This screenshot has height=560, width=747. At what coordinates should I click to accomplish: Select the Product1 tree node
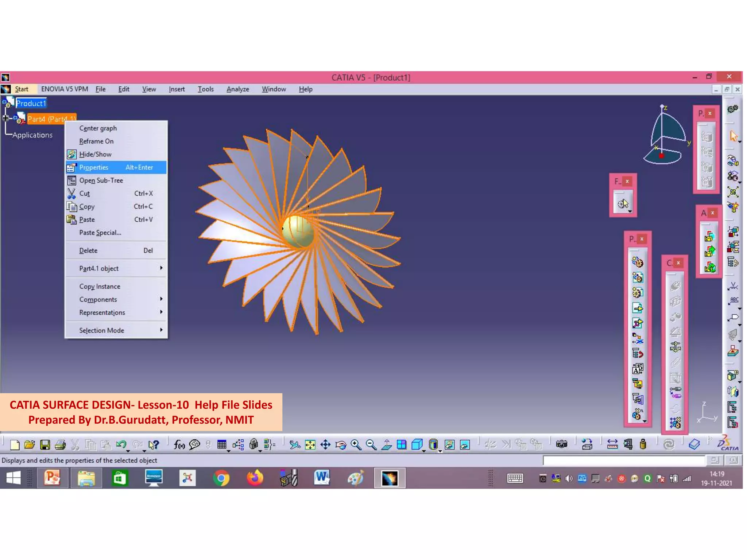[31, 104]
